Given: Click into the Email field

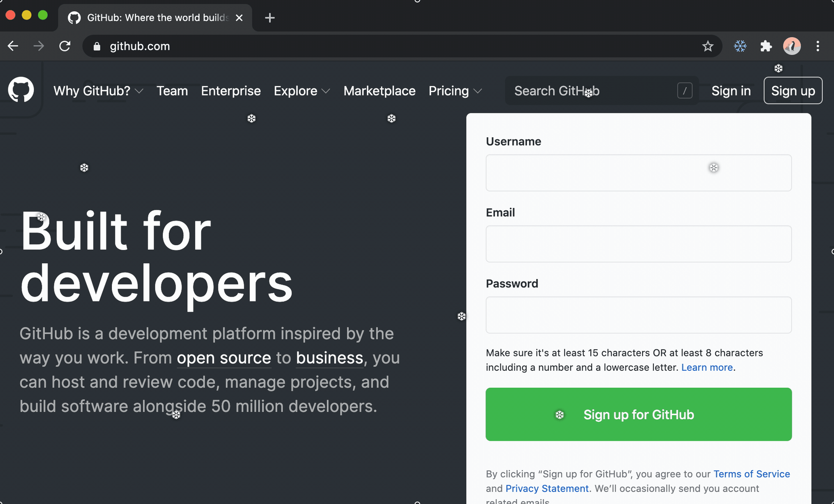Looking at the screenshot, I should coord(638,244).
